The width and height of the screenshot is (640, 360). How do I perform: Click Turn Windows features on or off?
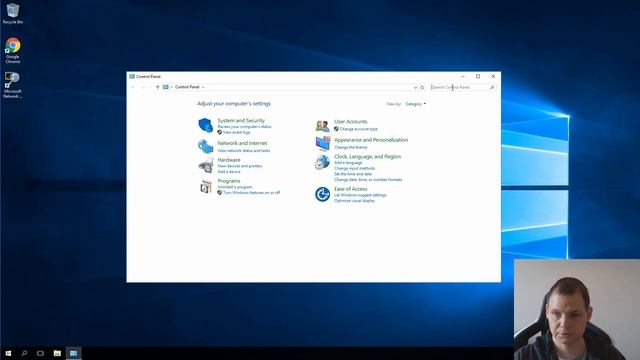pos(251,193)
